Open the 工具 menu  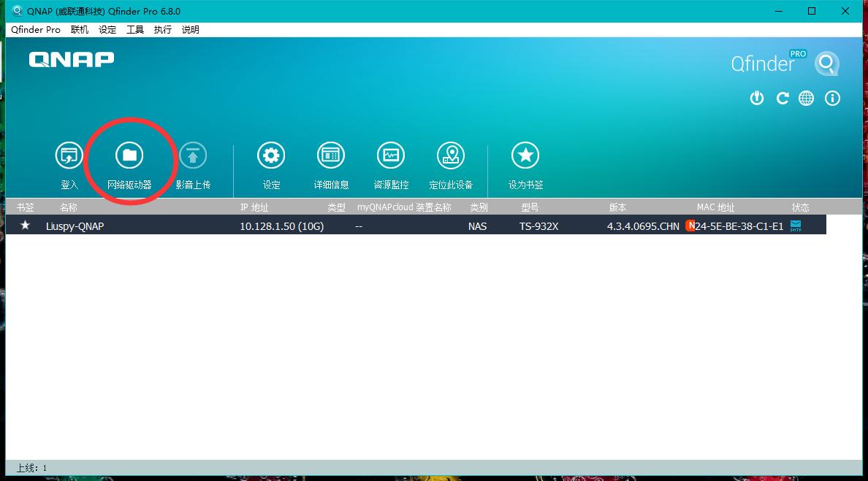click(135, 30)
